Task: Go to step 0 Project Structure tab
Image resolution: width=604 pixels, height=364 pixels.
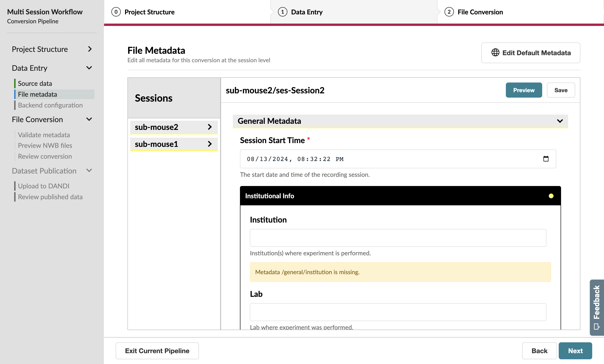Action: tap(187, 12)
